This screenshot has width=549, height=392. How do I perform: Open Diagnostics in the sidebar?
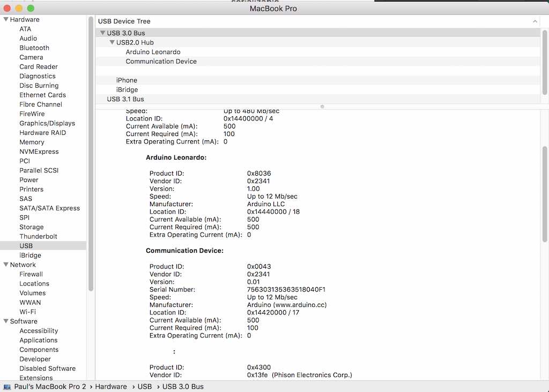[38, 76]
